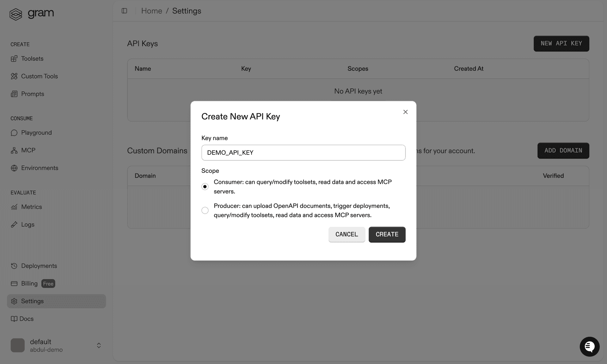Cancel the API key dialog
Viewport: 607px width, 364px height.
point(346,234)
